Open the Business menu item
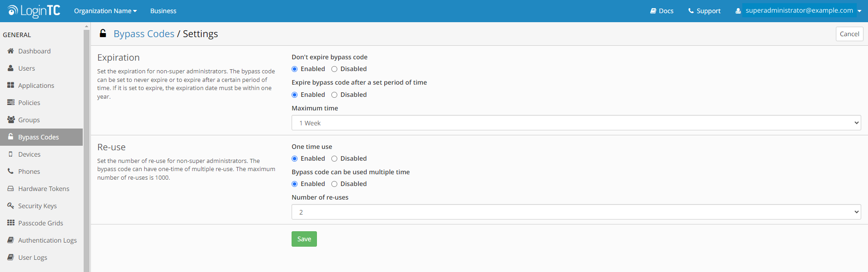Image resolution: width=868 pixels, height=272 pixels. coord(163,11)
